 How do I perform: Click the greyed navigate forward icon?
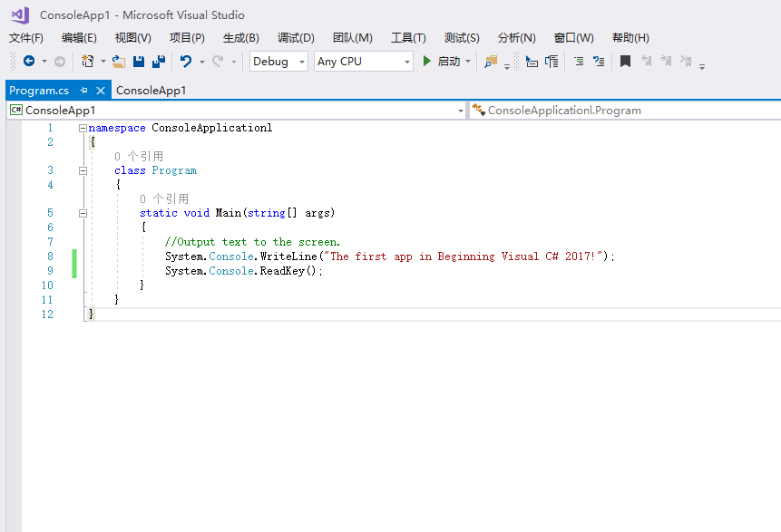60,62
